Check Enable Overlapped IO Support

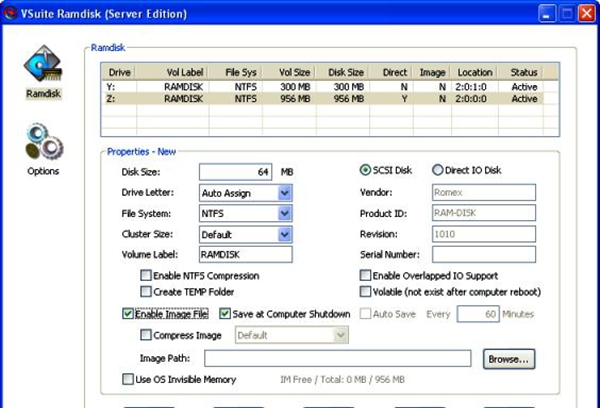tap(365, 275)
